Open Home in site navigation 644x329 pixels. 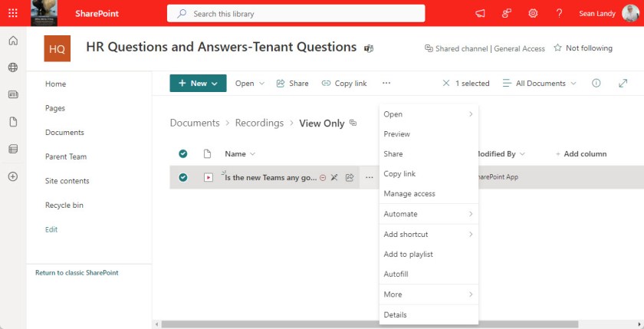[55, 84]
